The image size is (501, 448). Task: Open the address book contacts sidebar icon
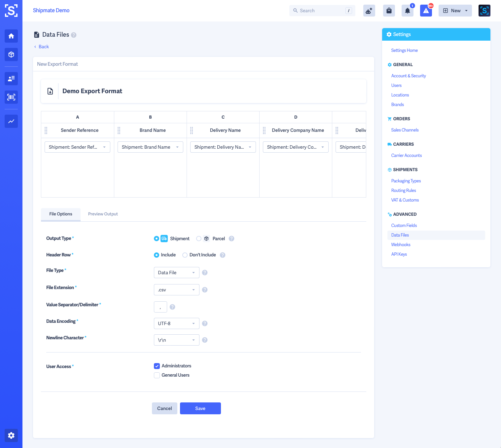pyautogui.click(x=11, y=79)
